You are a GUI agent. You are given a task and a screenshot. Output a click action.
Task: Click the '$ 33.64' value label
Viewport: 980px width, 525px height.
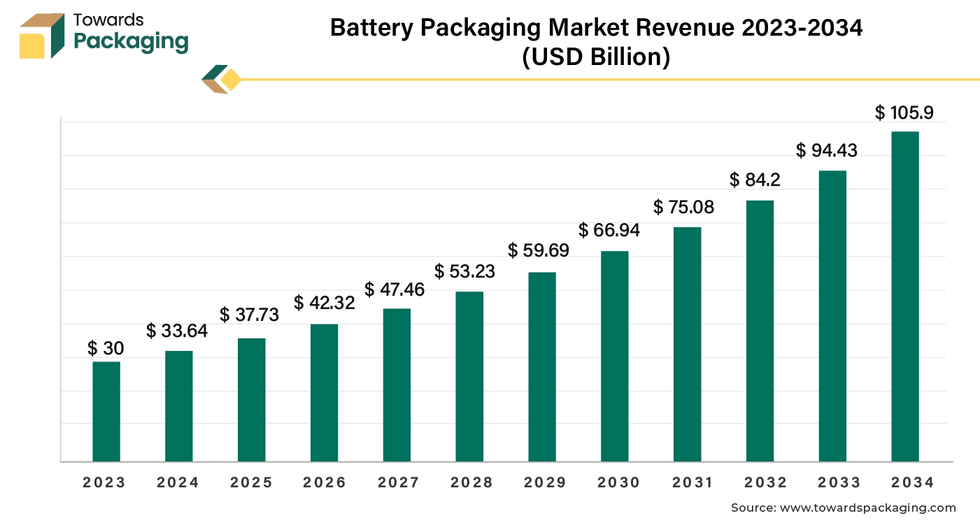177,331
